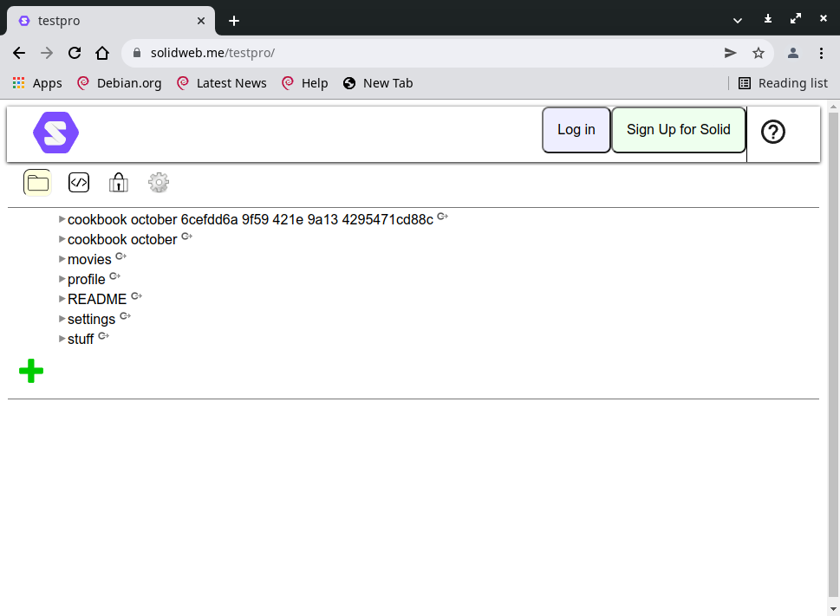This screenshot has height=616, width=840.
Task: Bookmark this page with star icon
Action: (x=759, y=53)
